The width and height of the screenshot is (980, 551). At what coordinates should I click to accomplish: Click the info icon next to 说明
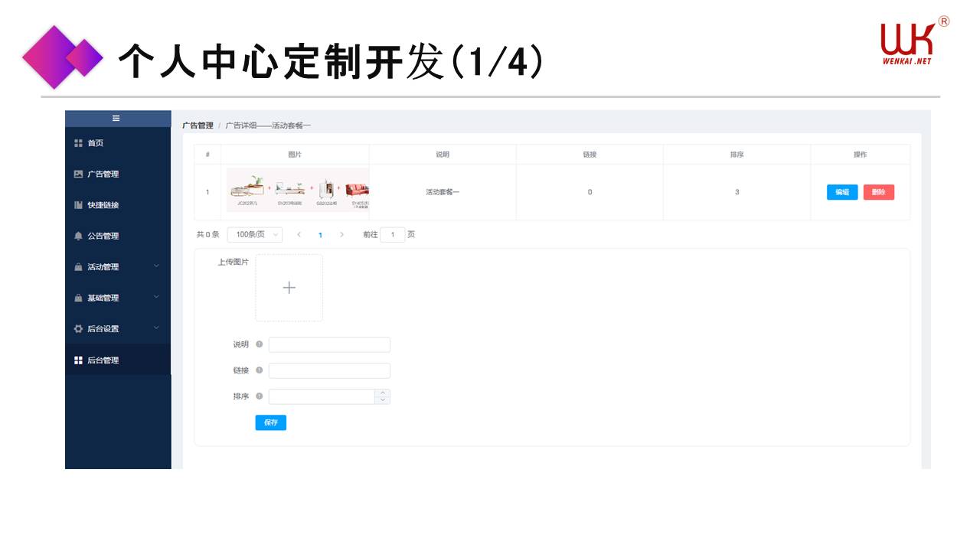click(x=259, y=344)
